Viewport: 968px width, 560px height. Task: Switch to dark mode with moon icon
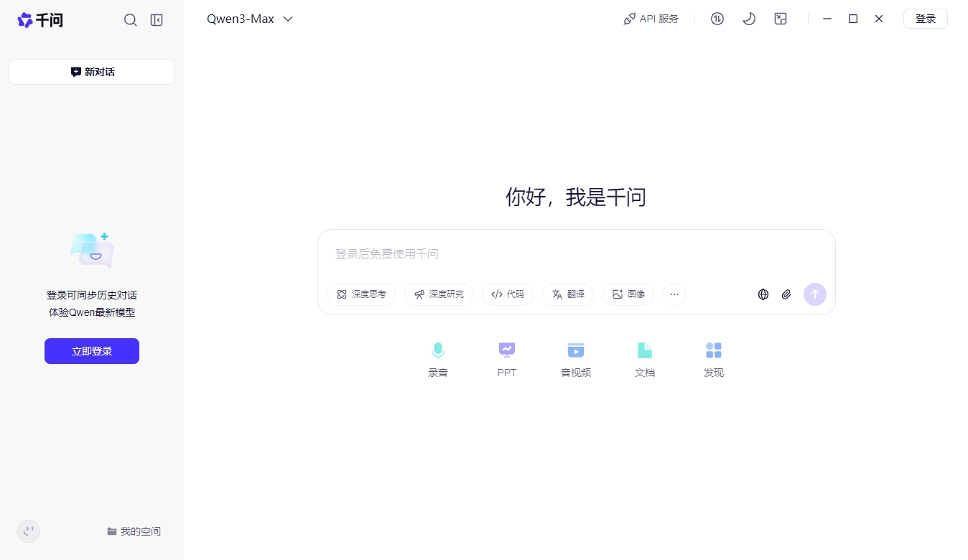(x=749, y=19)
